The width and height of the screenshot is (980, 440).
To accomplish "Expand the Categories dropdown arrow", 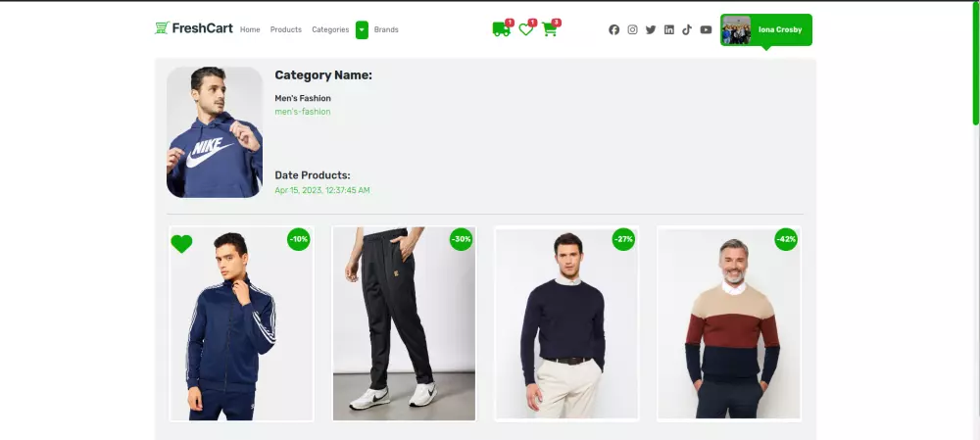I will click(x=362, y=30).
